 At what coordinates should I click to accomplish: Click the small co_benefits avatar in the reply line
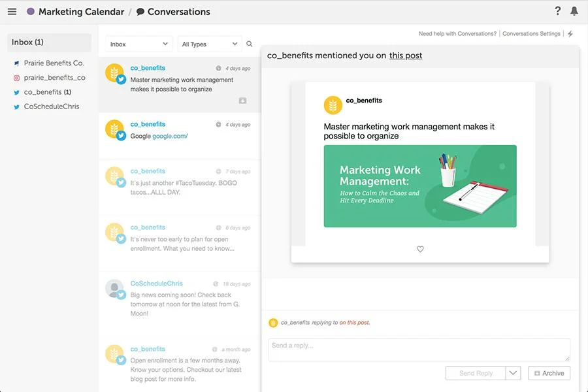[273, 323]
